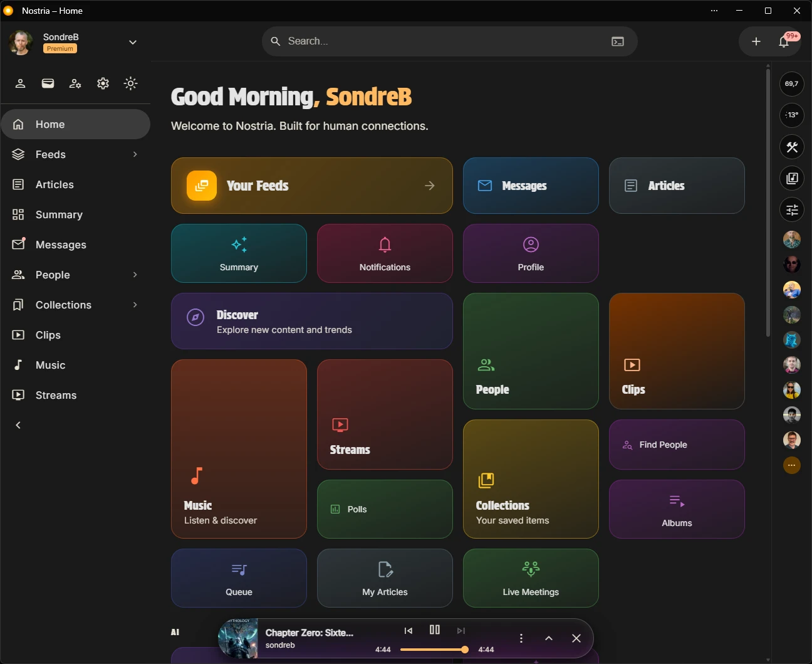Open the music library icon in right rail
812x664 pixels.
(792, 178)
